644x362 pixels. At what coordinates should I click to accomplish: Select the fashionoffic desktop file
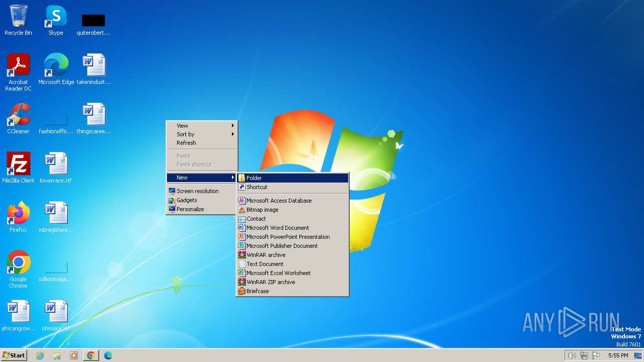[56, 123]
